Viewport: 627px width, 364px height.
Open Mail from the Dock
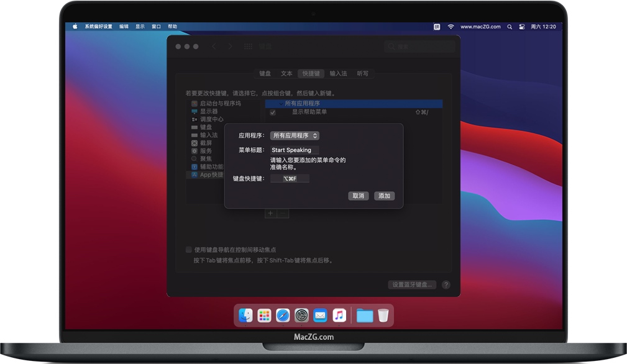coord(320,316)
